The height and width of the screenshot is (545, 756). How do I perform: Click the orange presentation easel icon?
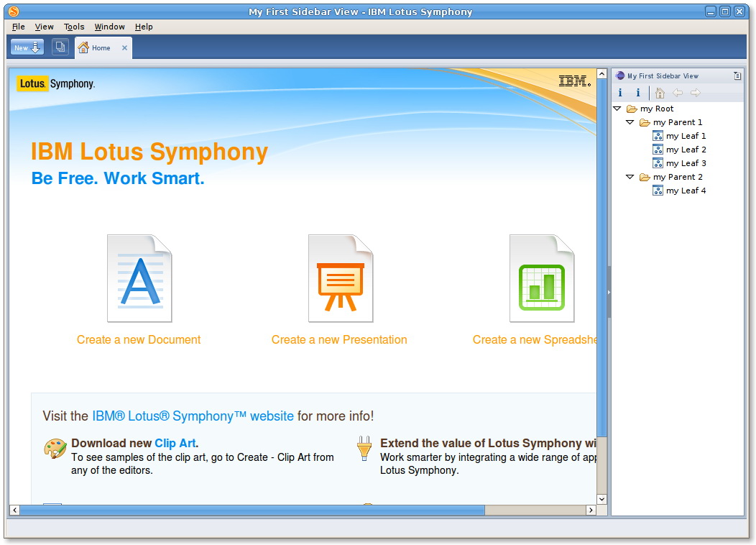(341, 278)
